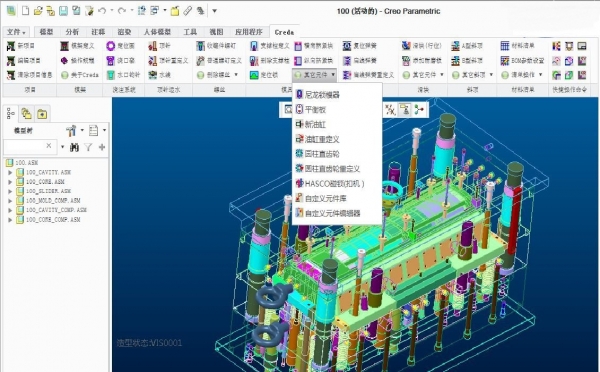The width and height of the screenshot is (600, 372).
Task: Choose HASCO锁模(扣机) from the dropdown menu
Action: (337, 184)
